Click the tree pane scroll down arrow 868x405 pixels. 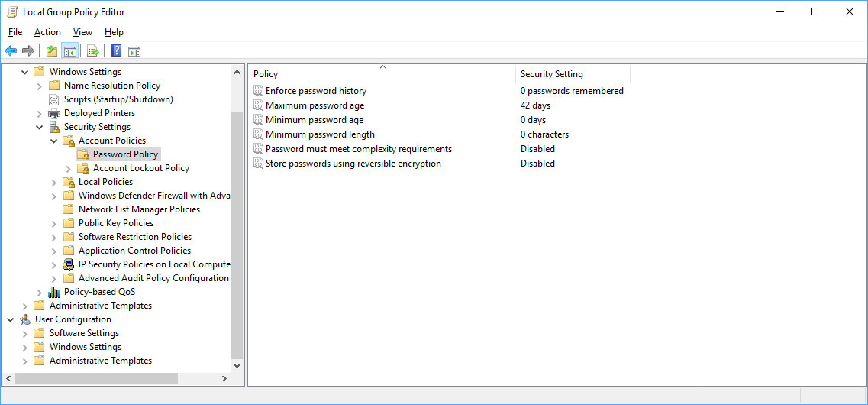point(237,366)
